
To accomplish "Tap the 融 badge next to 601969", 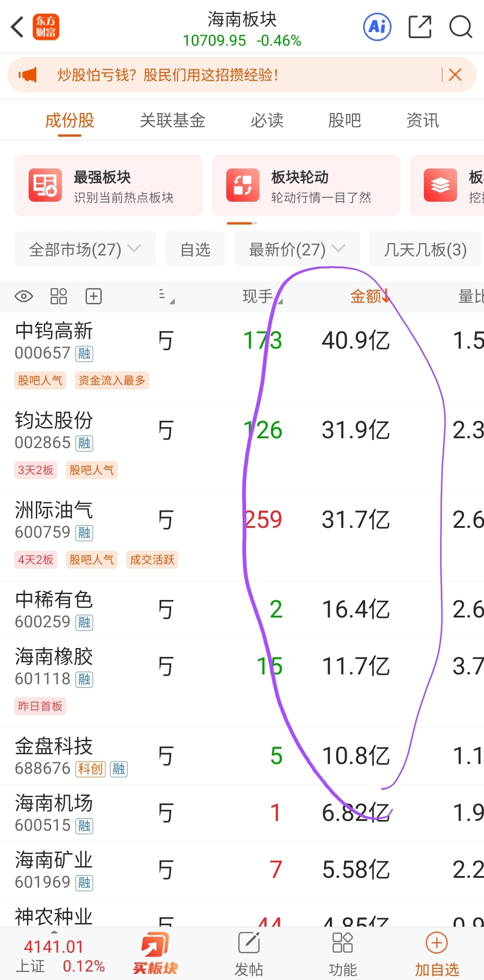I will [84, 883].
